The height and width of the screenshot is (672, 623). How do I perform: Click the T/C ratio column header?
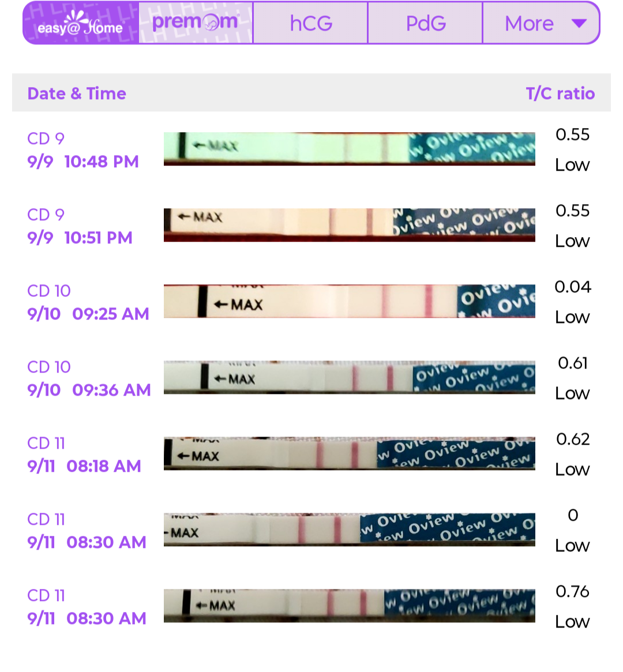click(560, 93)
